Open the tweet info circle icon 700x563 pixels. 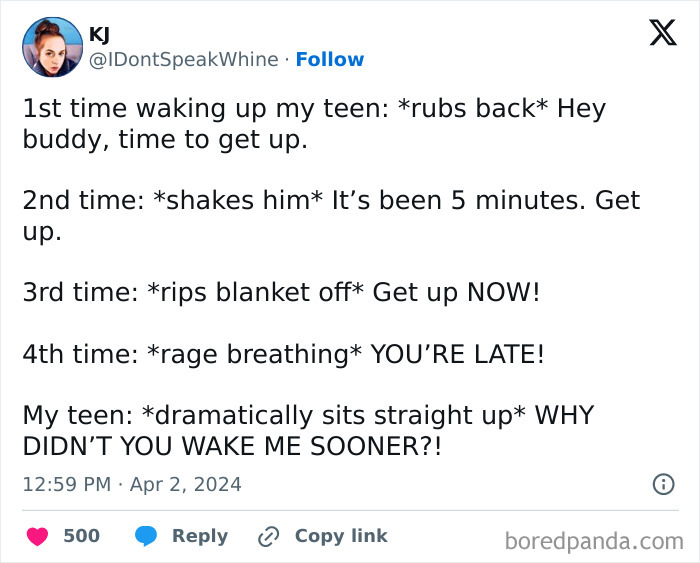[x=662, y=485]
